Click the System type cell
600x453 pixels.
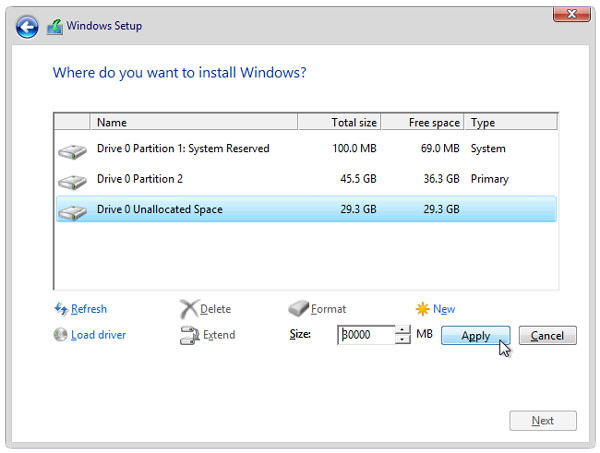tap(488, 149)
